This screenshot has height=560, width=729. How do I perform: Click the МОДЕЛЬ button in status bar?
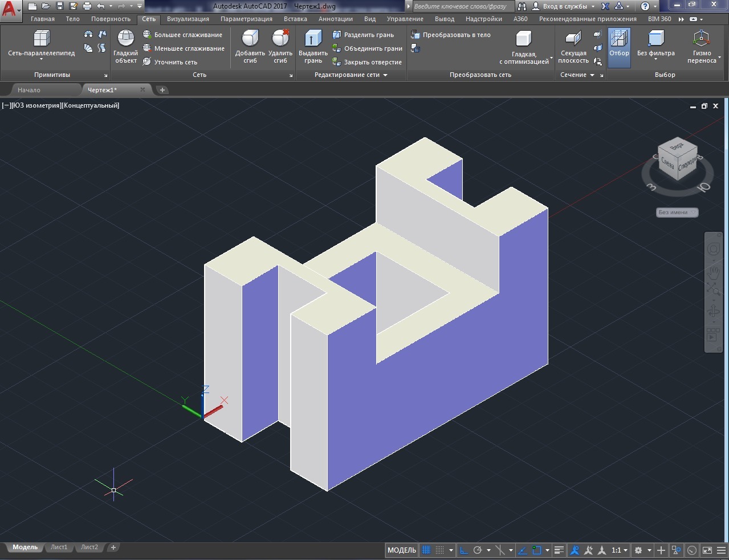coord(402,550)
